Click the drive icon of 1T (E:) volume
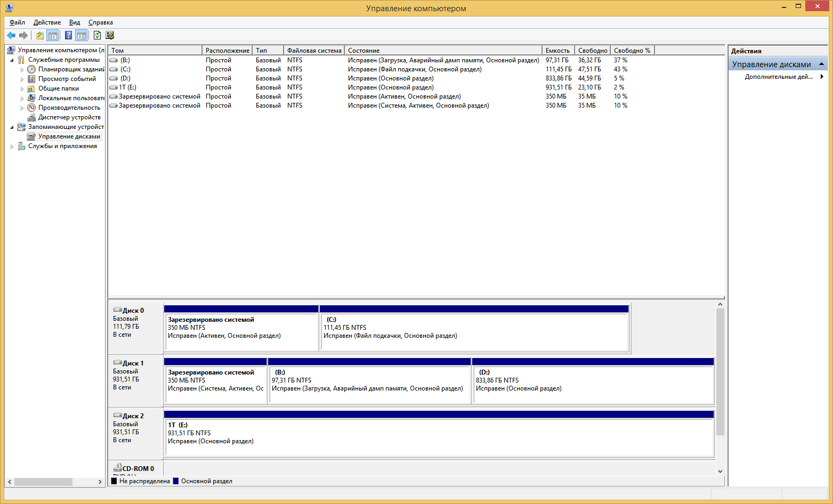Viewport: 833px width, 504px height. point(114,87)
